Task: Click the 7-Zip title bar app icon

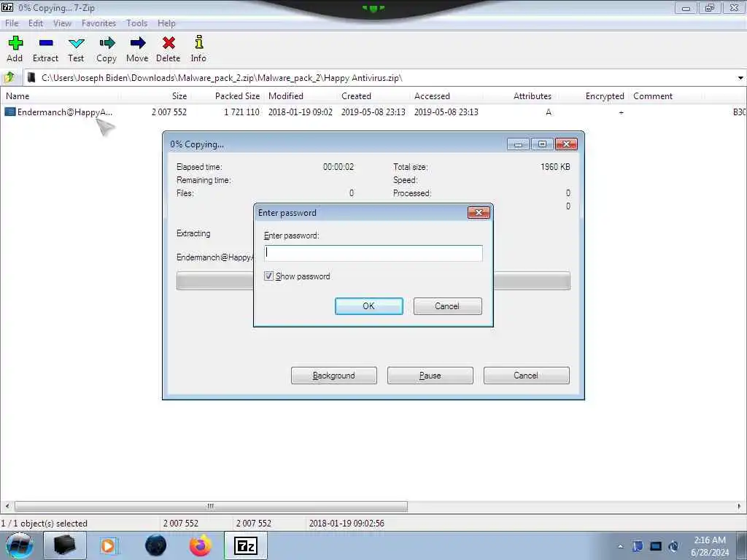Action: click(7, 7)
